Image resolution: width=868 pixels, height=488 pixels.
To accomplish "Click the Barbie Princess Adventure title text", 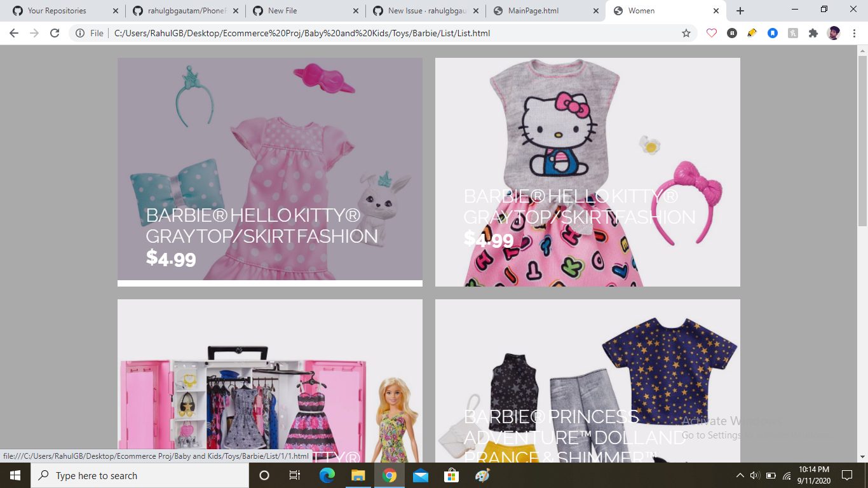I will pyautogui.click(x=574, y=437).
